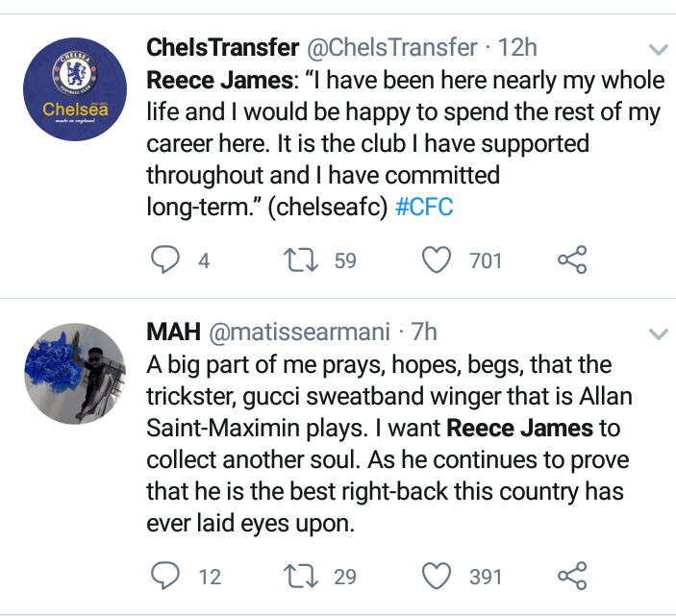This screenshot has height=616, width=676.
Task: Open the ChelsTransfer display name
Action: pos(221,47)
